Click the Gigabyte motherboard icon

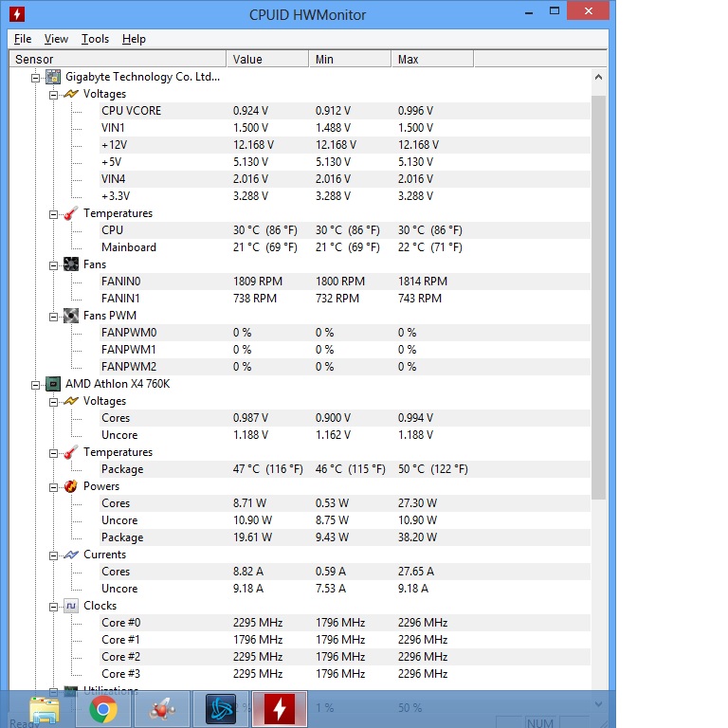tap(53, 77)
